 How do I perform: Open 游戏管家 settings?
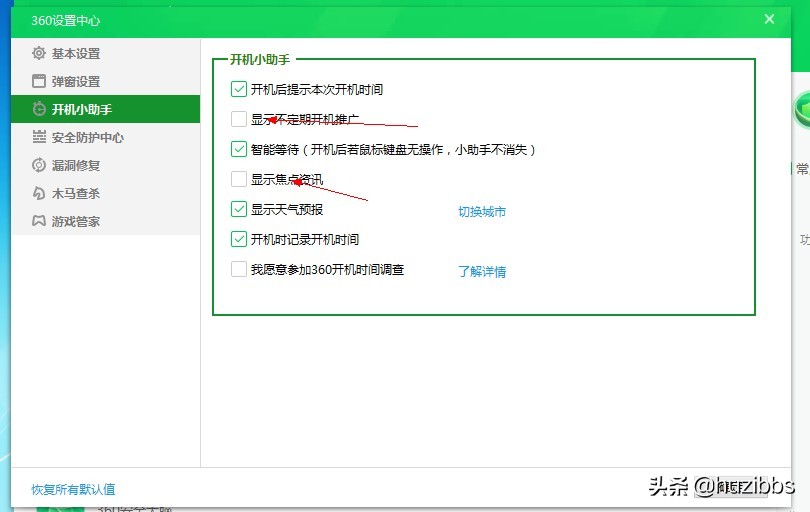coord(105,221)
